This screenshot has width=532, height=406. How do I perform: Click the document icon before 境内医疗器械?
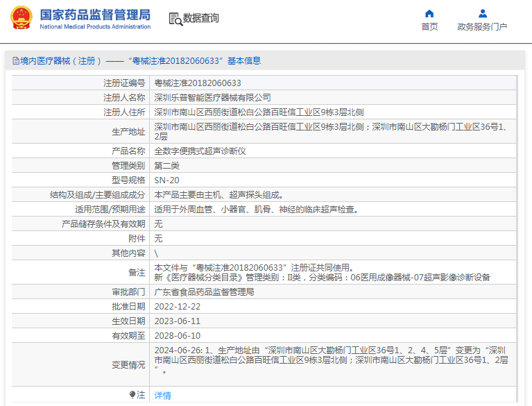16,61
